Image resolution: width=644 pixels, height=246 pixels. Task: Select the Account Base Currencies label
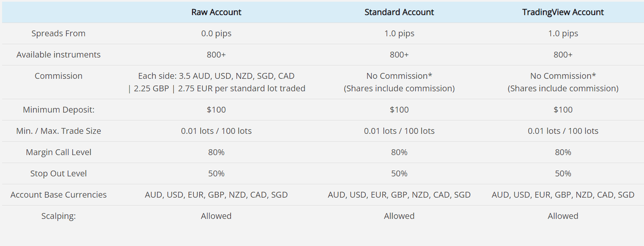click(58, 195)
